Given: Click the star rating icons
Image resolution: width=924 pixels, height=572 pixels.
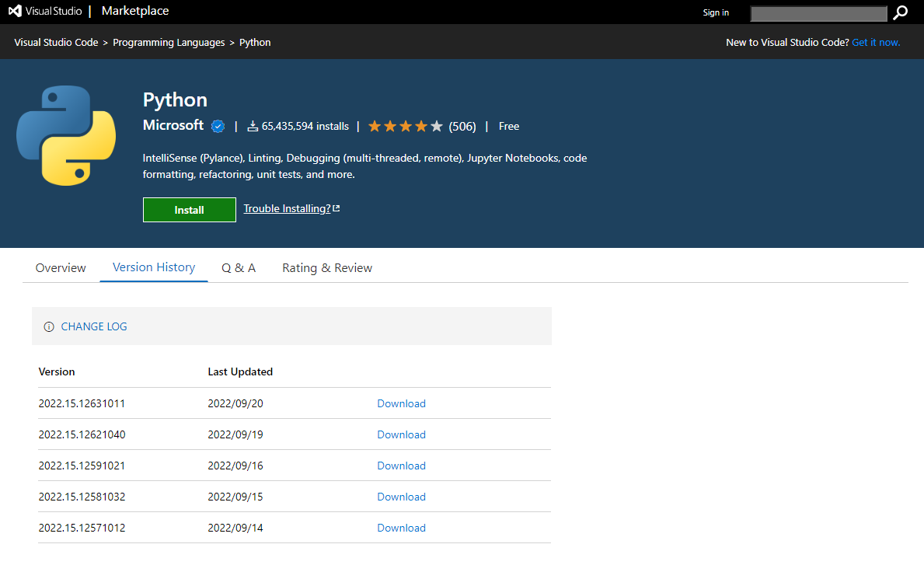Looking at the screenshot, I should [x=406, y=126].
